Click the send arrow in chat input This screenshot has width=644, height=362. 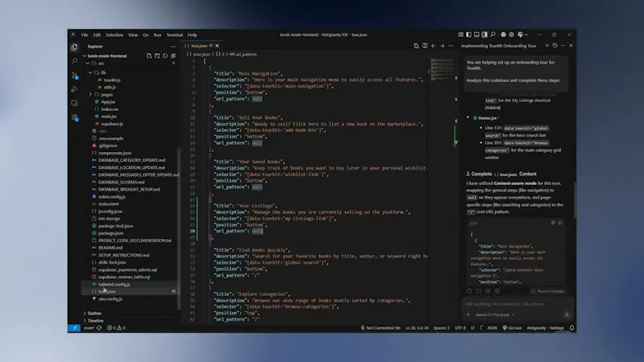tap(567, 315)
